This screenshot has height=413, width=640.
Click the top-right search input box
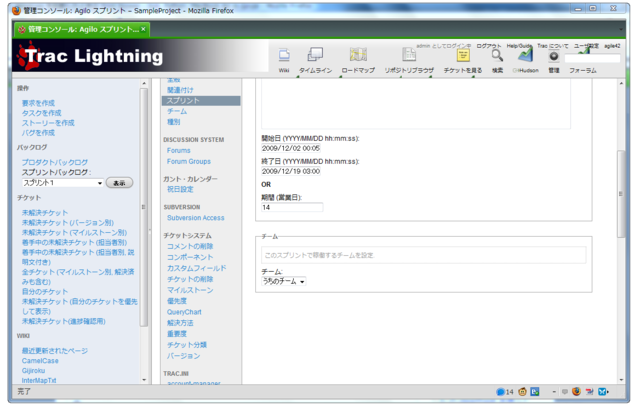[x=592, y=58]
